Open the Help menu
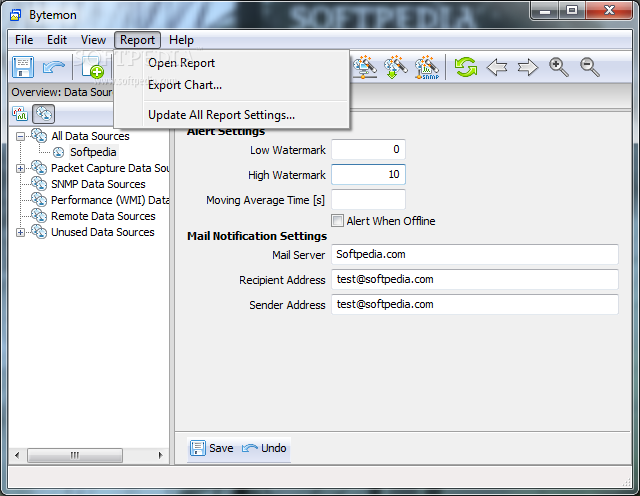Screen dimensions: 640x496 coord(181,40)
